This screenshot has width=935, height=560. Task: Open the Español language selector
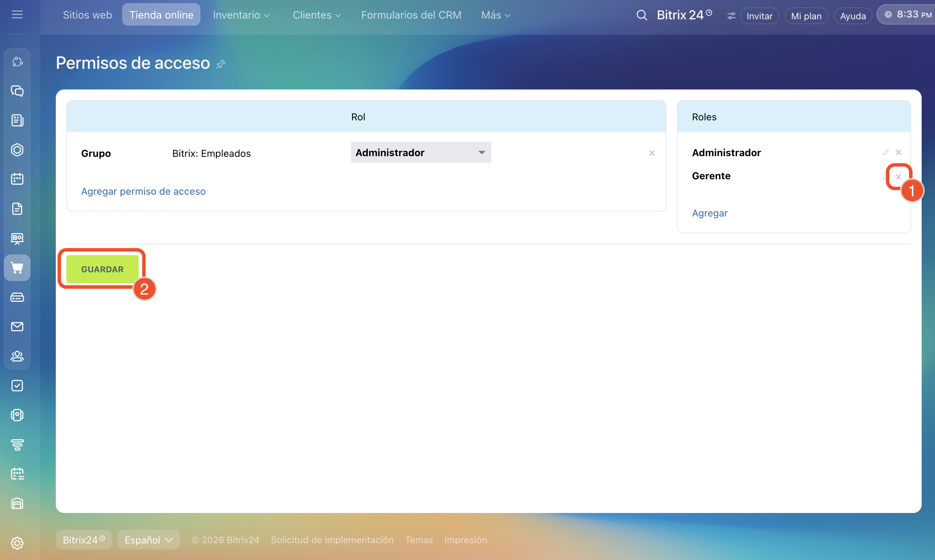[x=148, y=540]
